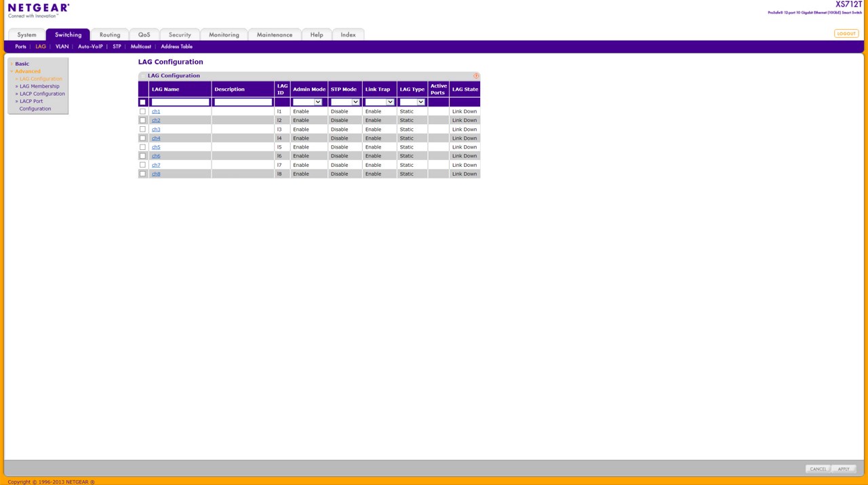The height and width of the screenshot is (485, 868).
Task: Open the ch4 LAG link
Action: (156, 138)
